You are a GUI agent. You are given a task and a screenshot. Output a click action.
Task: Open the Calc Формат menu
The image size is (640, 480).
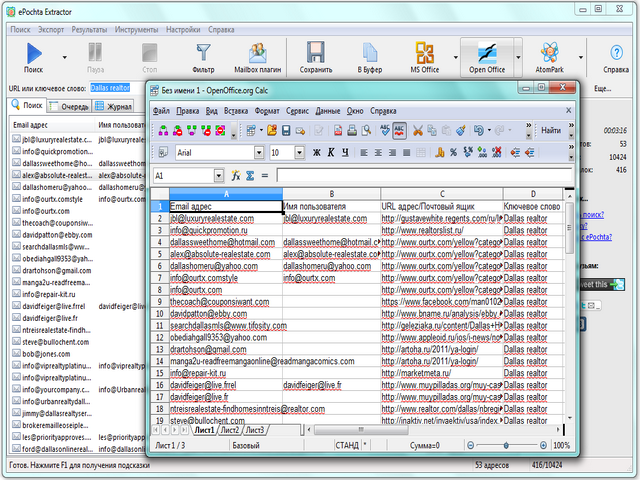pos(267,111)
